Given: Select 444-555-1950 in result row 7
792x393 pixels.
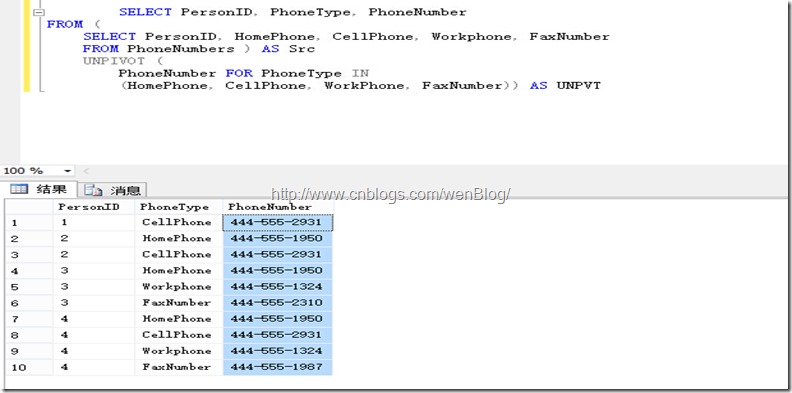Looking at the screenshot, I should pyautogui.click(x=278, y=319).
